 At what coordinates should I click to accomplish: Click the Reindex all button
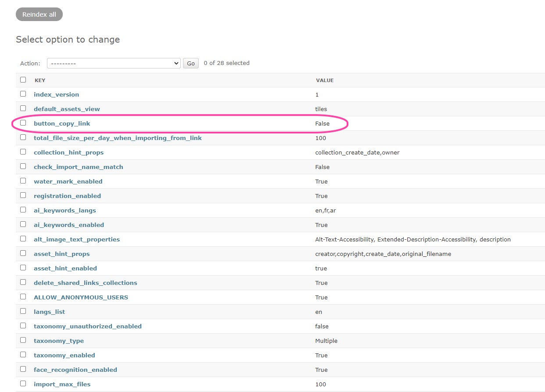[x=39, y=14]
